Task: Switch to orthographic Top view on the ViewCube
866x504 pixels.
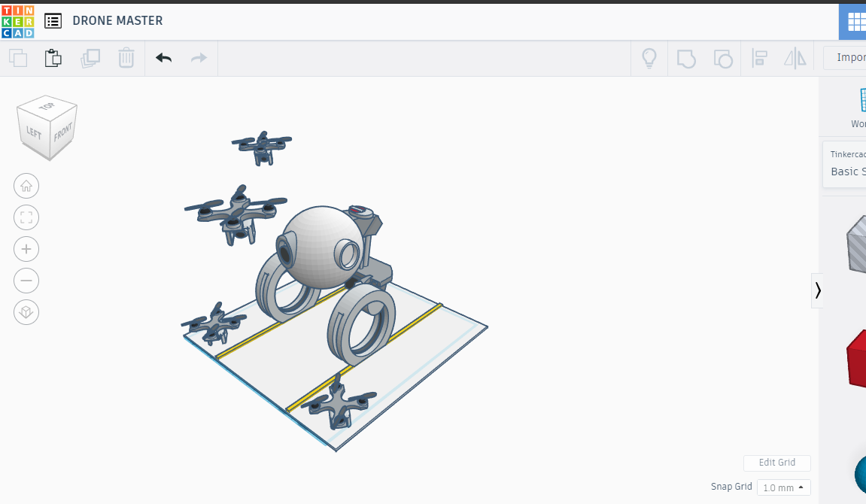Action: (47, 107)
